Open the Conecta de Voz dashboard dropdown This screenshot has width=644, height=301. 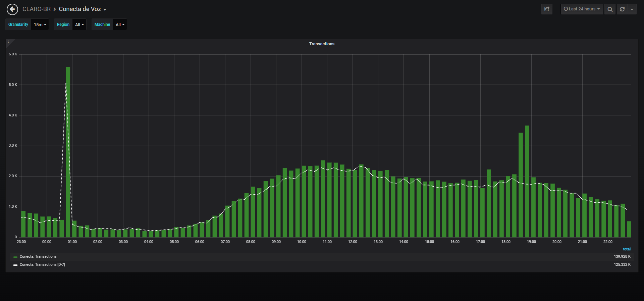tap(83, 9)
